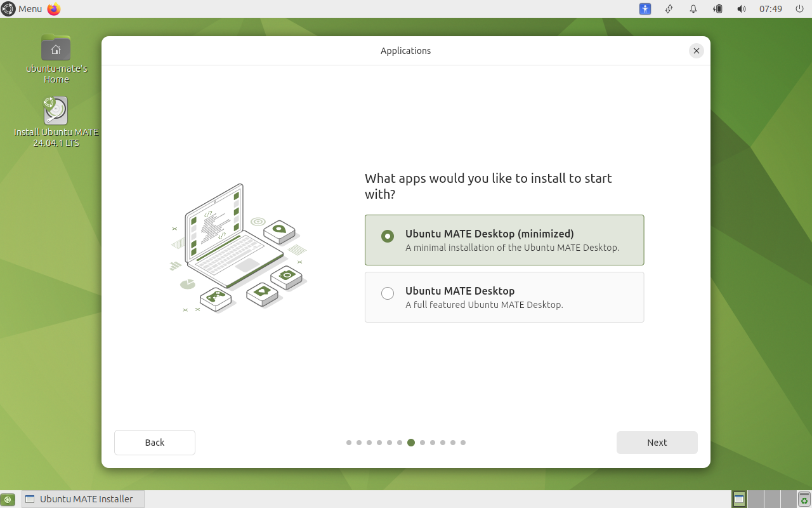Select Ubuntu MATE Desktop (minimized) radio button
This screenshot has height=508, width=812.
(388, 236)
